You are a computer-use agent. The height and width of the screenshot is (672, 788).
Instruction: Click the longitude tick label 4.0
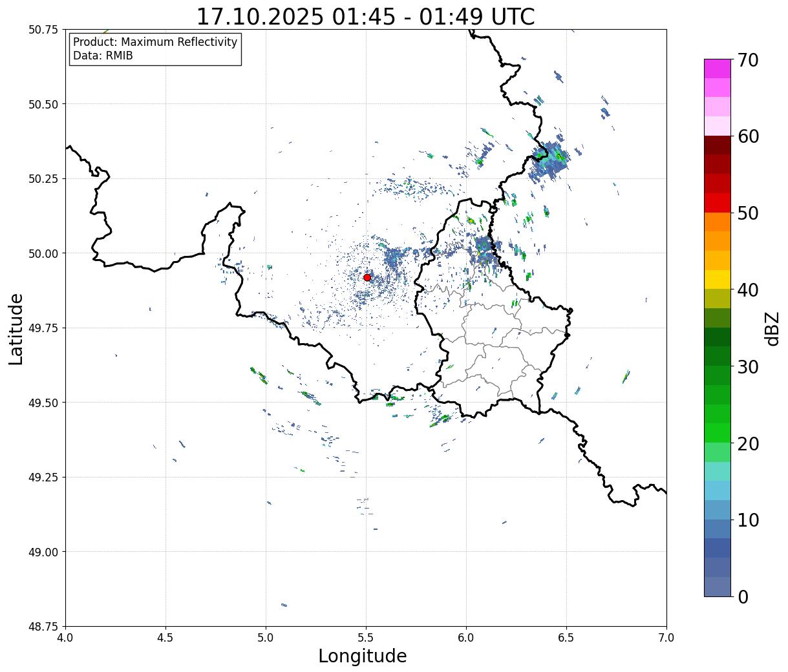65,638
